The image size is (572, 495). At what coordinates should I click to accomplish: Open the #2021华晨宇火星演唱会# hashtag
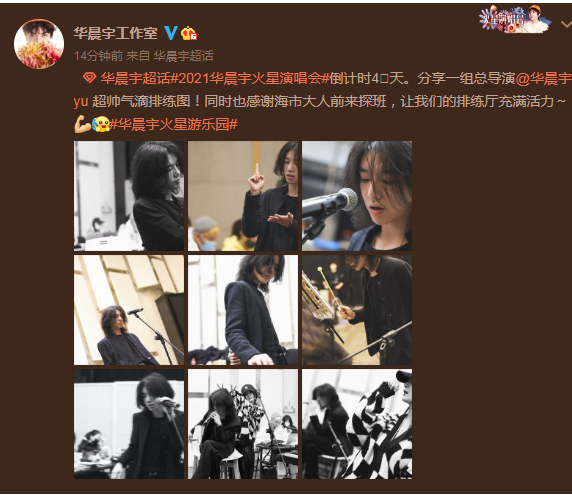tap(250, 78)
